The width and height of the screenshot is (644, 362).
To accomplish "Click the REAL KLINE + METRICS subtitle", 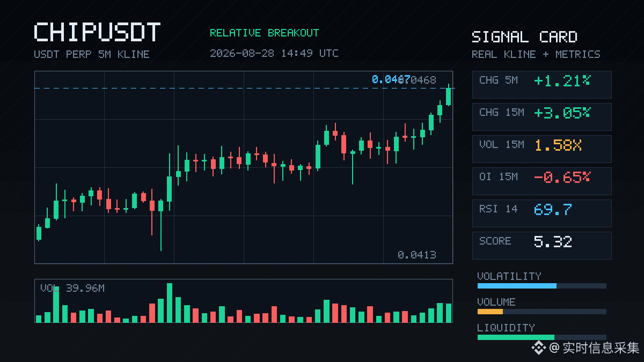I will coord(536,54).
